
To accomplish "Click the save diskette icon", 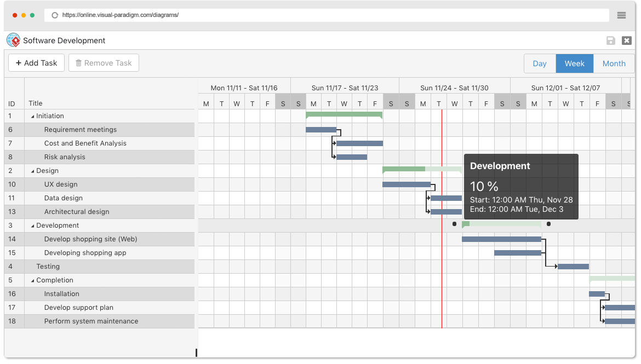I will (x=610, y=41).
